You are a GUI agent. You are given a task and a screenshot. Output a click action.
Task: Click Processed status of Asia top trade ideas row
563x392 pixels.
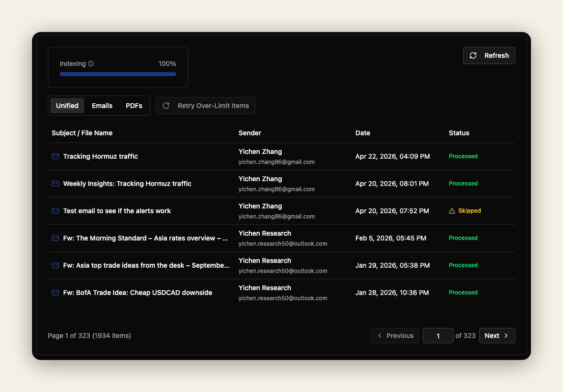pyautogui.click(x=463, y=265)
